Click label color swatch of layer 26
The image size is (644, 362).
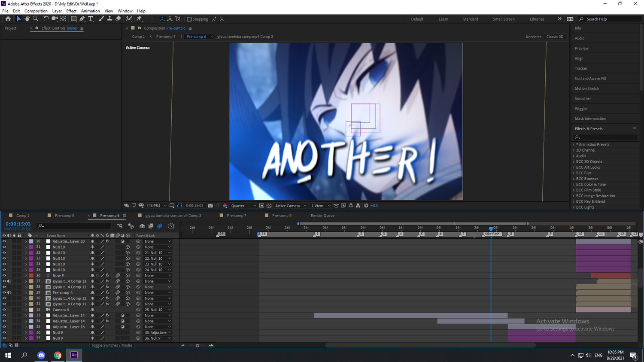tap(31, 275)
